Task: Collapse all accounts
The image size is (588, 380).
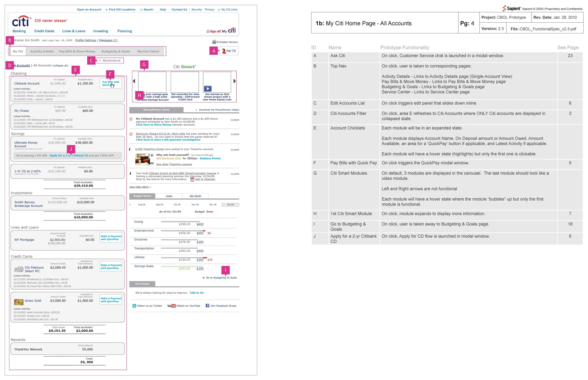Action: [60, 66]
